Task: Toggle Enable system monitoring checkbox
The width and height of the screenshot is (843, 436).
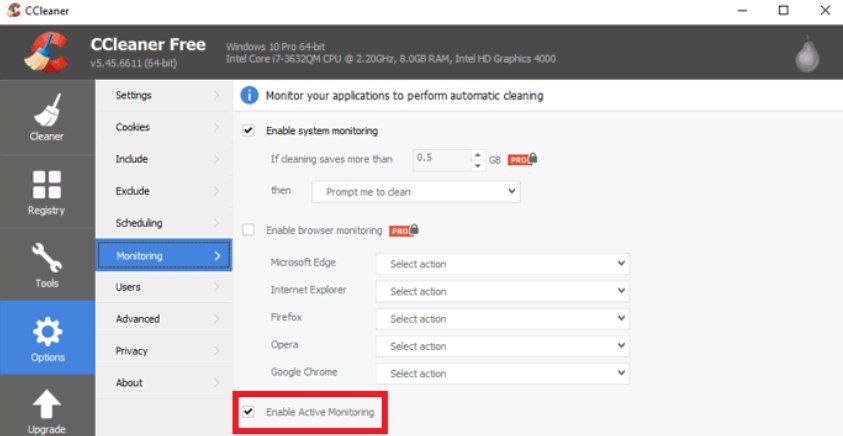Action: coord(248,130)
